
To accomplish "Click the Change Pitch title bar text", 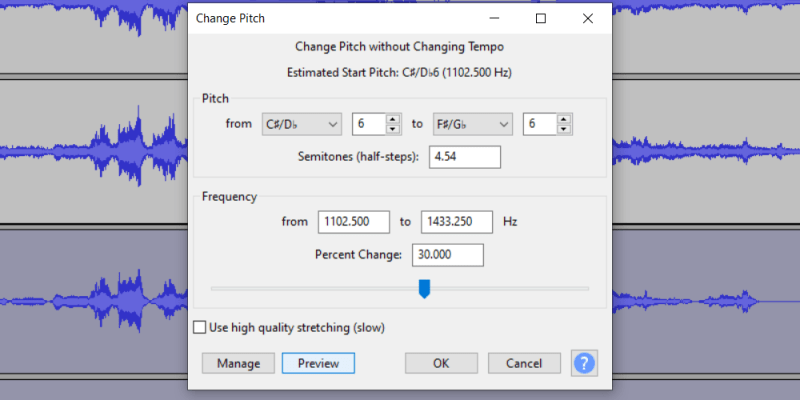I will pyautogui.click(x=230, y=19).
